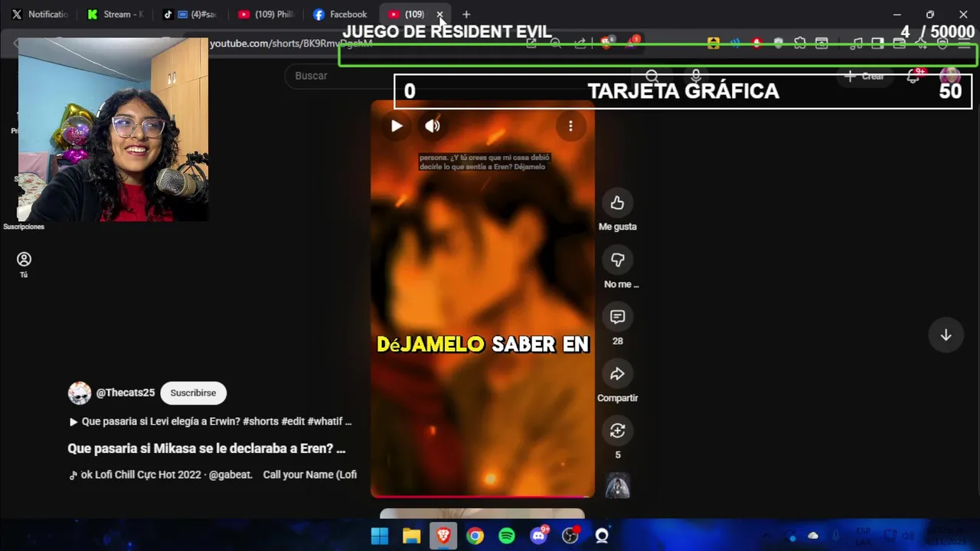This screenshot has height=551, width=980.
Task: Click the media control music note icon
Action: point(857,44)
